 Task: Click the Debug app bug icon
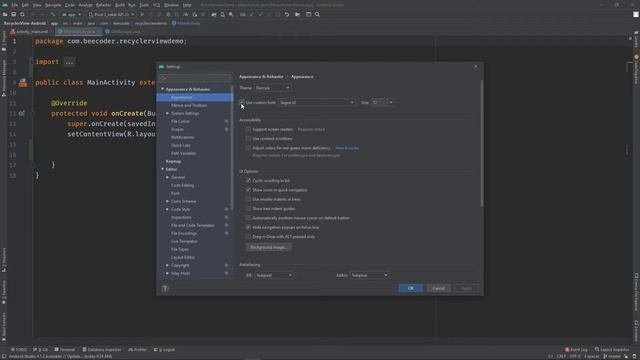pos(168,14)
